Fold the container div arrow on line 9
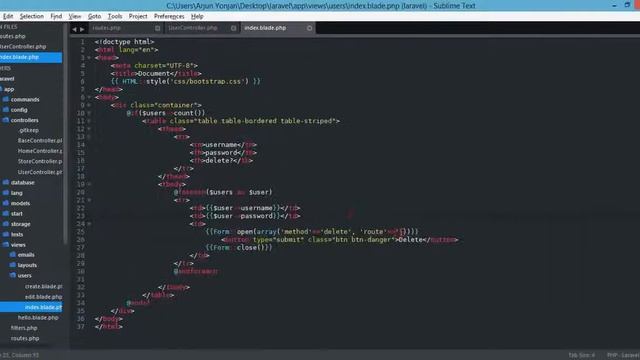 coord(89,105)
